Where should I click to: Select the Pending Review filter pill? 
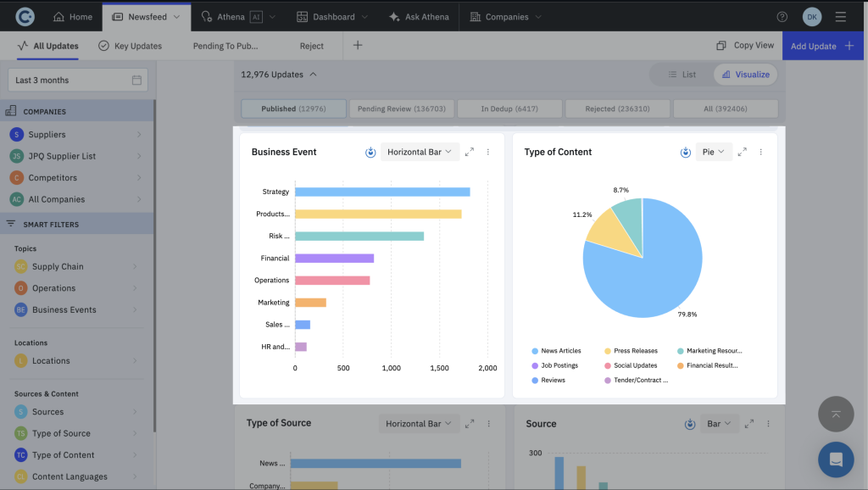click(x=401, y=108)
